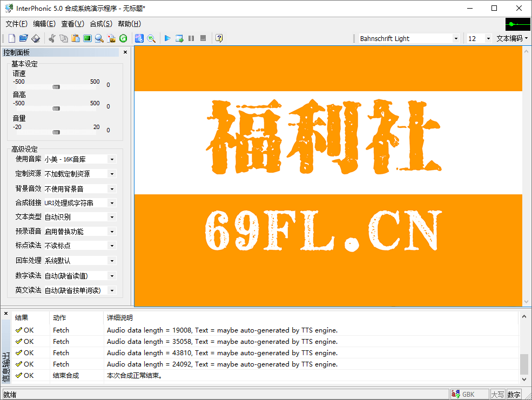Click the 数字 num lock indicator

tap(514, 394)
